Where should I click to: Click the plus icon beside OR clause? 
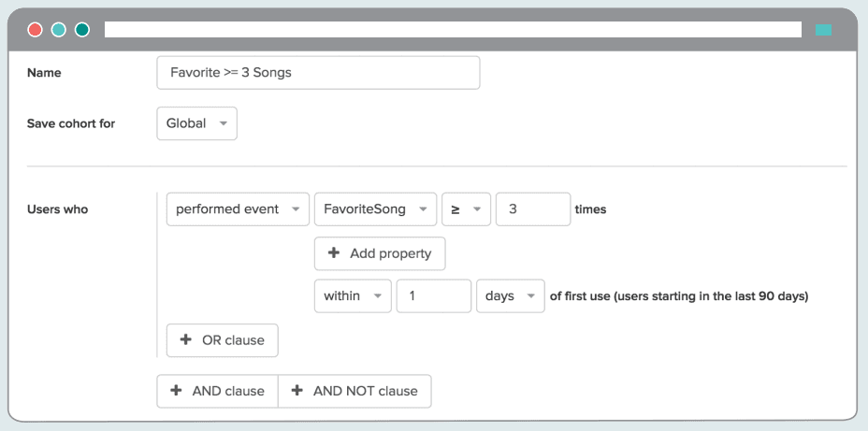(186, 340)
